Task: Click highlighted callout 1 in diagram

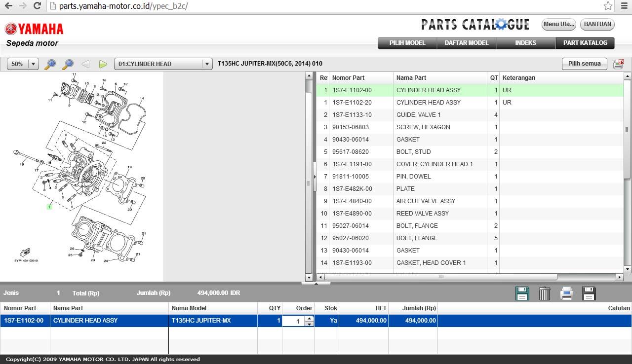Action: point(49,207)
